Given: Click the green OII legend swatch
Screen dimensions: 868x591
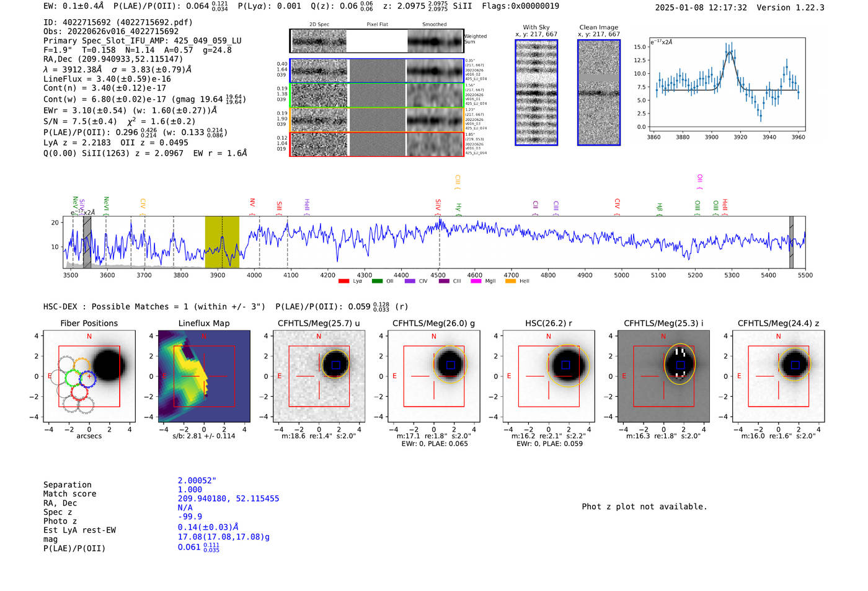Looking at the screenshot, I should tap(377, 282).
